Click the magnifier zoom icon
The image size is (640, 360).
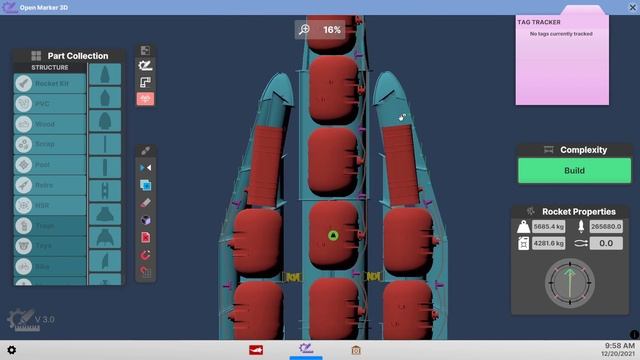pyautogui.click(x=304, y=29)
